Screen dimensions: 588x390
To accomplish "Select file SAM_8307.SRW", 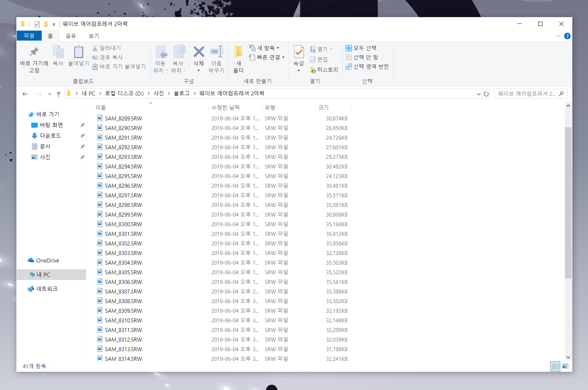I will (123, 292).
